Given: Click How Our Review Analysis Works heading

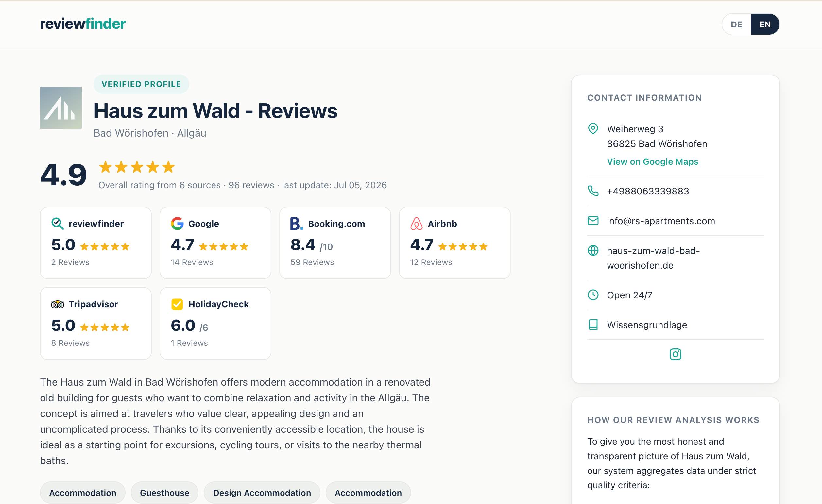Looking at the screenshot, I should pos(673,420).
